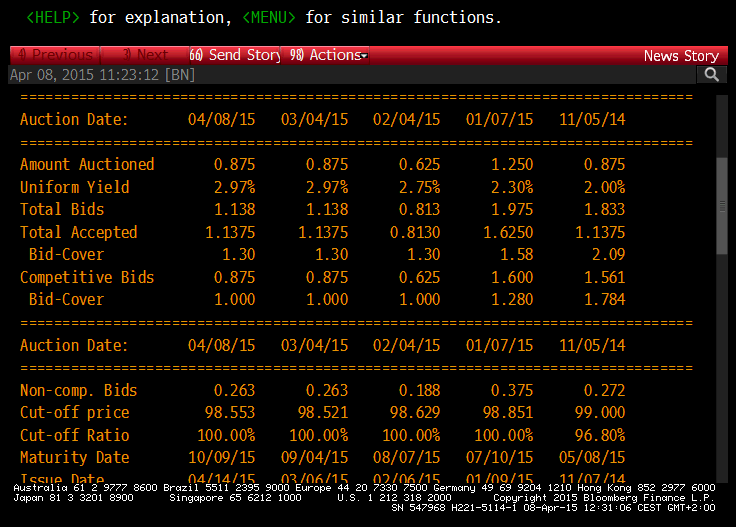Click the competitive Bid-Cover value 1.280

tap(512, 299)
